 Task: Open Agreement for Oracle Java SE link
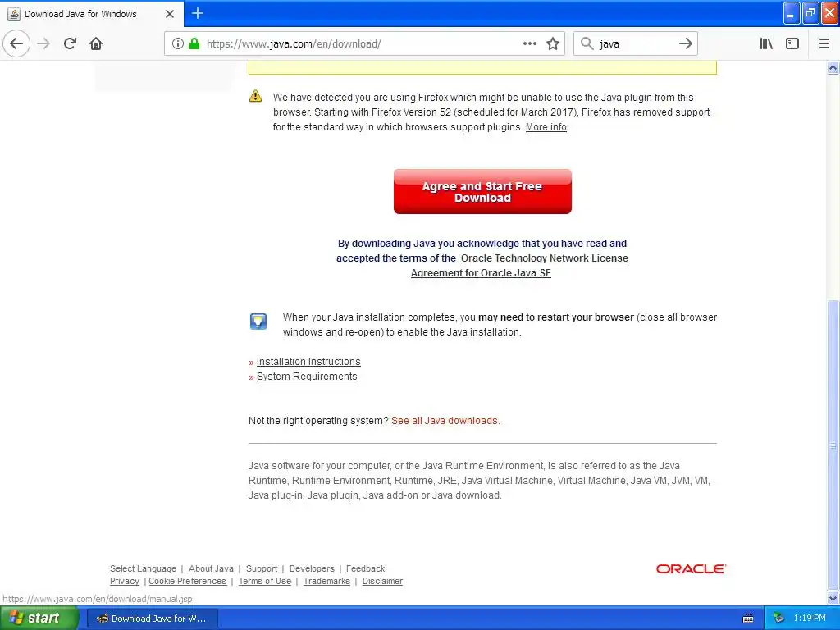coord(481,272)
